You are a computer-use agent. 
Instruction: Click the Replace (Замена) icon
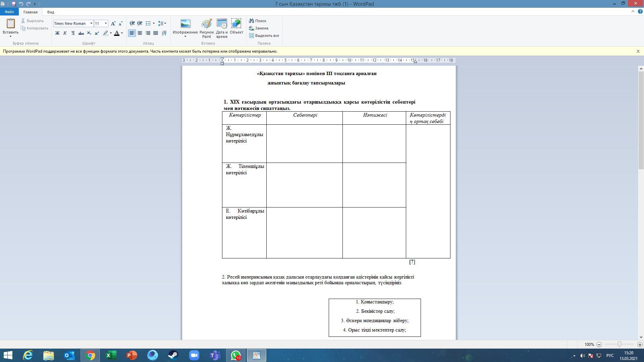click(x=252, y=28)
